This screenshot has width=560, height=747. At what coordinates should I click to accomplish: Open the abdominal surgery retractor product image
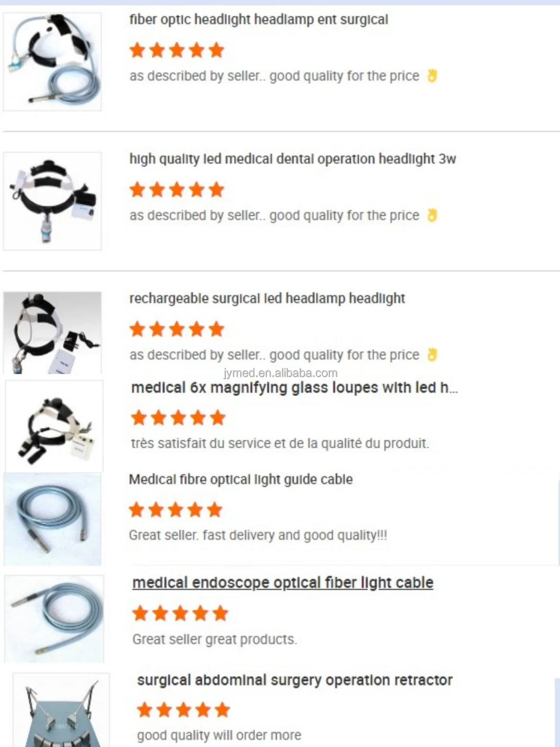pyautogui.click(x=61, y=710)
